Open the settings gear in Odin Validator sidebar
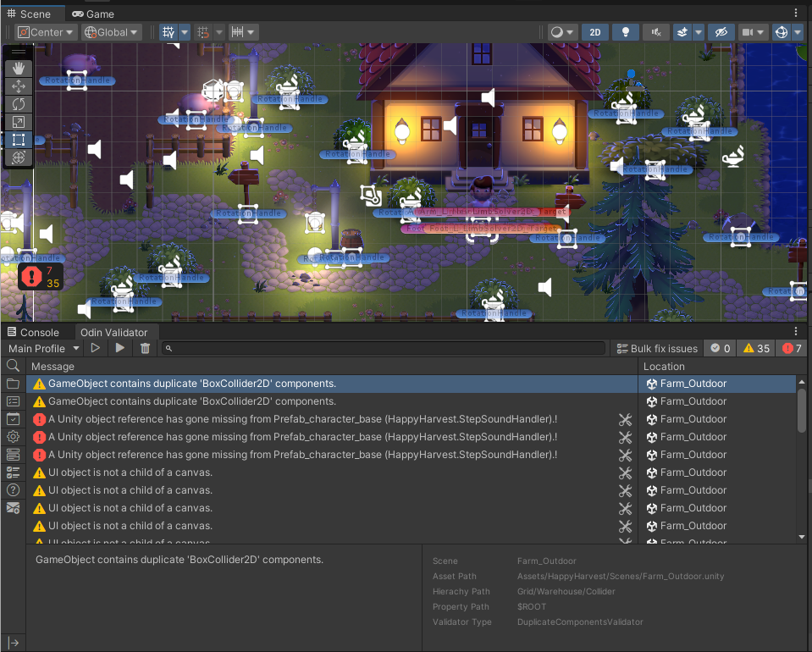 point(13,437)
